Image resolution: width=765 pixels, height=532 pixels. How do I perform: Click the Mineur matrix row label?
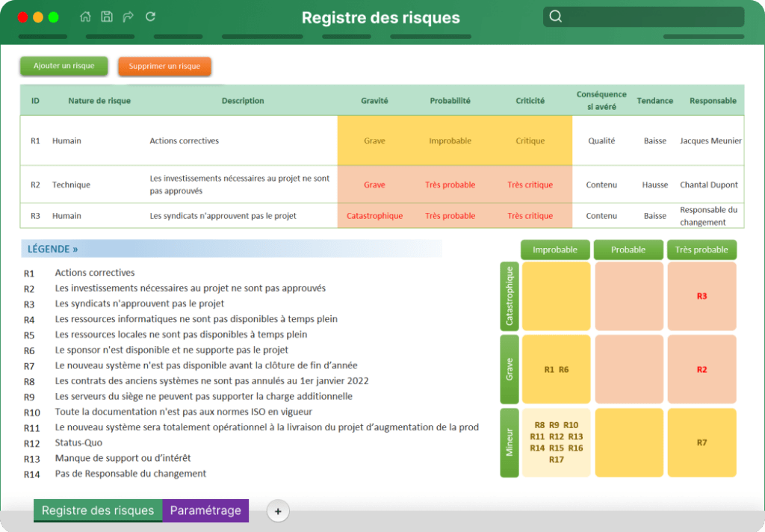pos(510,442)
